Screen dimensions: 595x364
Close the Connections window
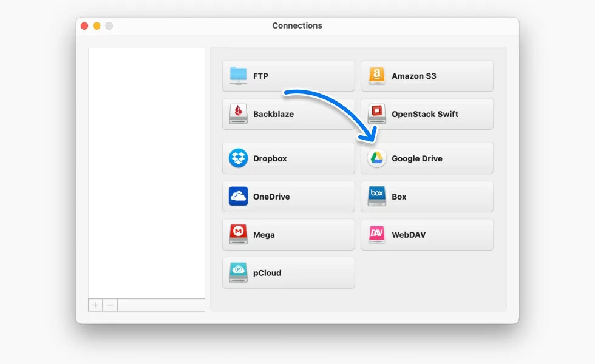pos(84,26)
